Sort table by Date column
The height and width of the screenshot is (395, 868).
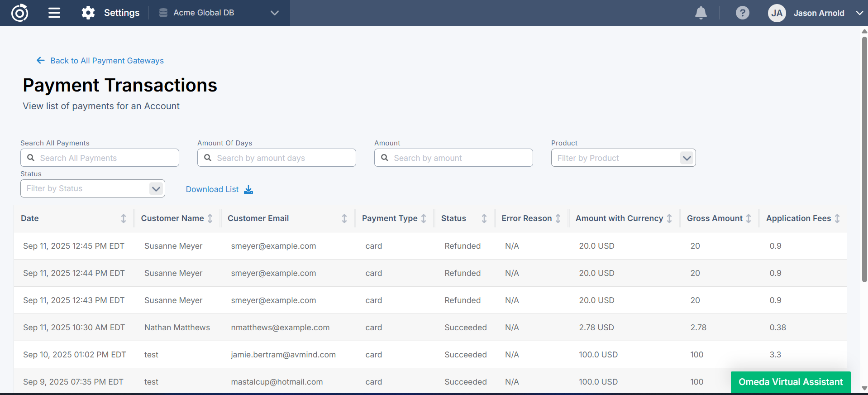124,218
